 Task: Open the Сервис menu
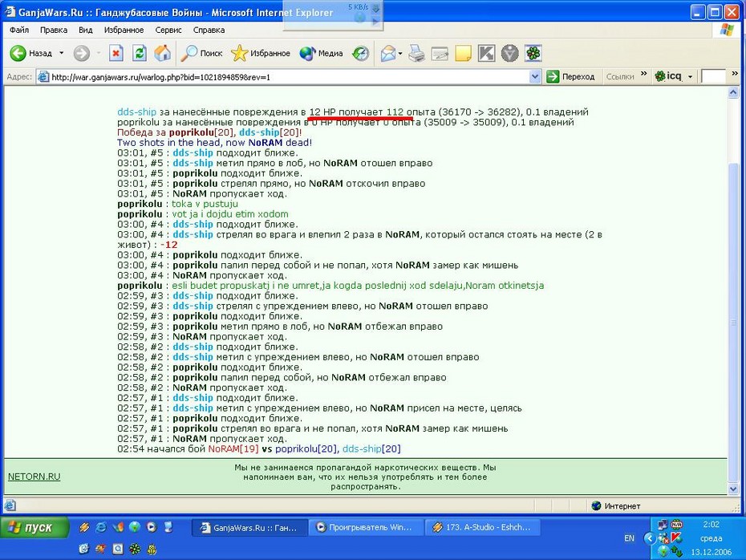click(168, 30)
